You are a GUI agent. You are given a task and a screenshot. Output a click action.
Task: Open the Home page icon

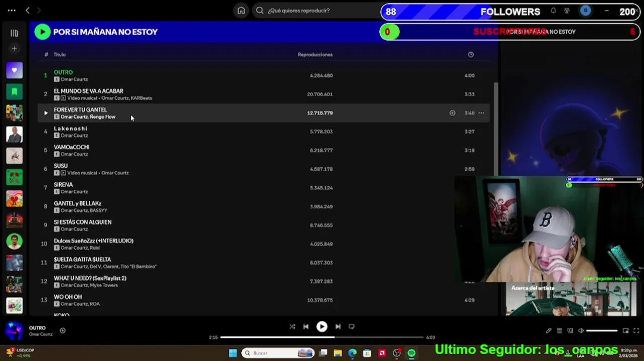[x=241, y=10]
